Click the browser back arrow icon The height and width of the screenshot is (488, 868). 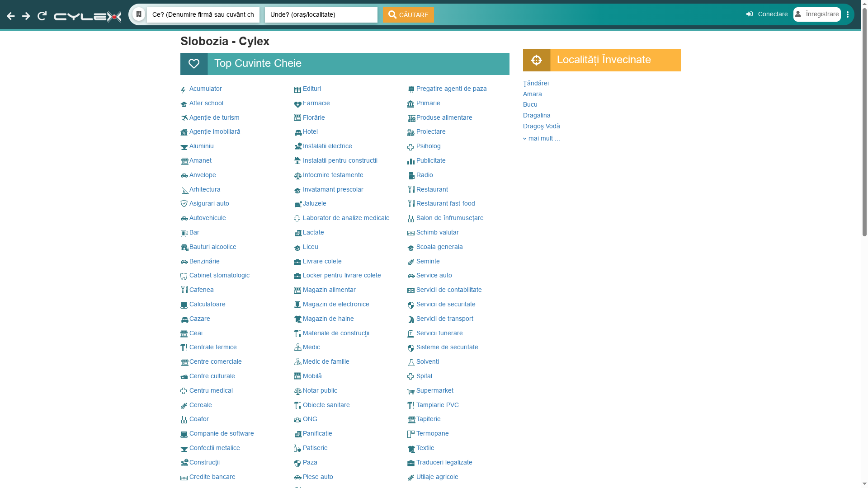pyautogui.click(x=11, y=16)
